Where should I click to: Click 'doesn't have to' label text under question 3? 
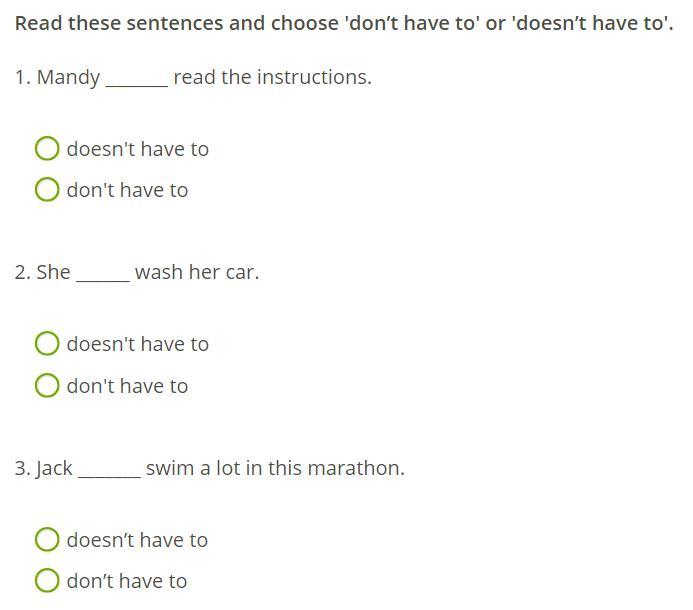pyautogui.click(x=137, y=540)
